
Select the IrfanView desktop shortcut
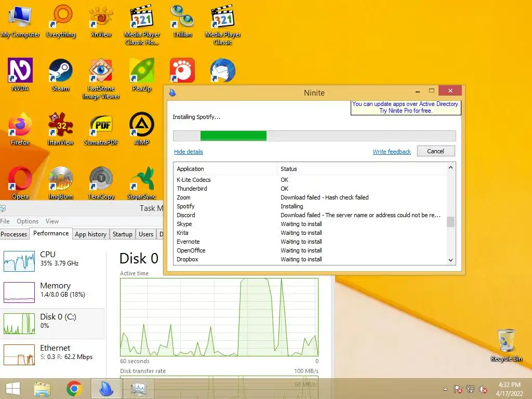pos(60,129)
